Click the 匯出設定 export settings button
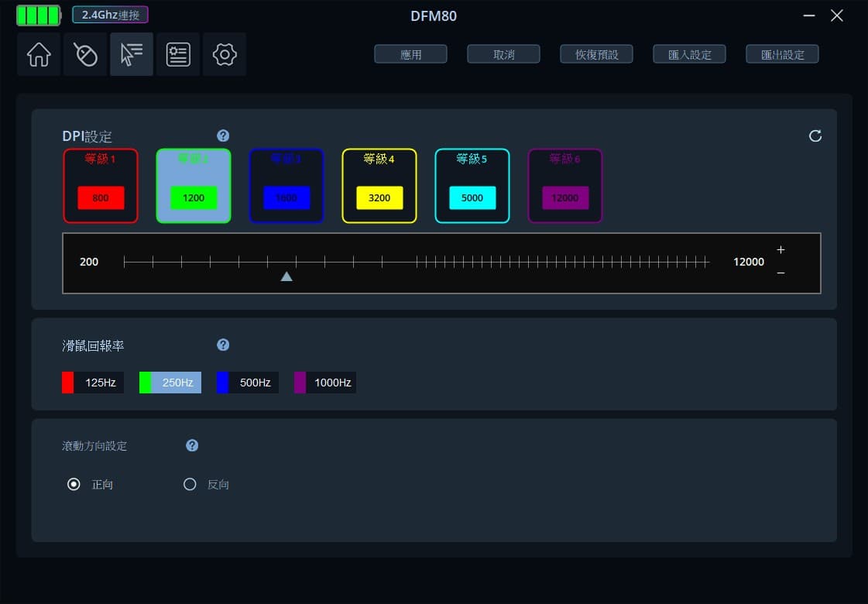This screenshot has width=868, height=604. [x=782, y=54]
